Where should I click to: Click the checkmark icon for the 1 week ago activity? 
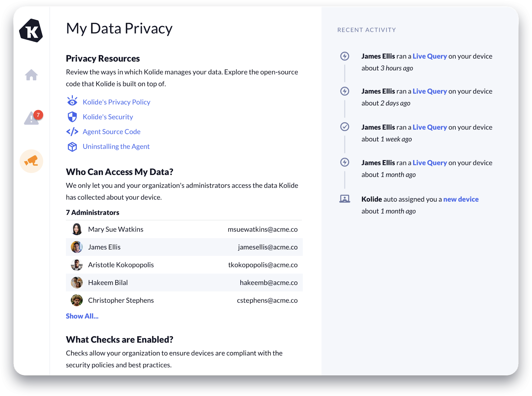(345, 127)
